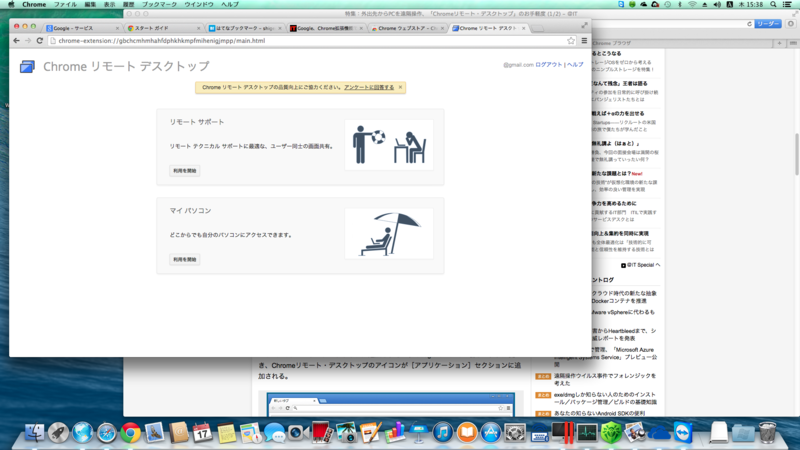Click the Wi-Fi status icon
The image size is (800, 450).
[x=692, y=4]
